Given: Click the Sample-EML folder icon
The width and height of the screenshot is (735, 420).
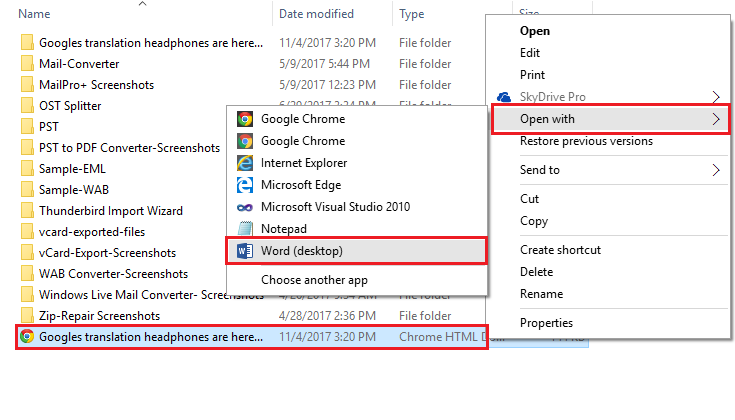Looking at the screenshot, I should pyautogui.click(x=27, y=169).
